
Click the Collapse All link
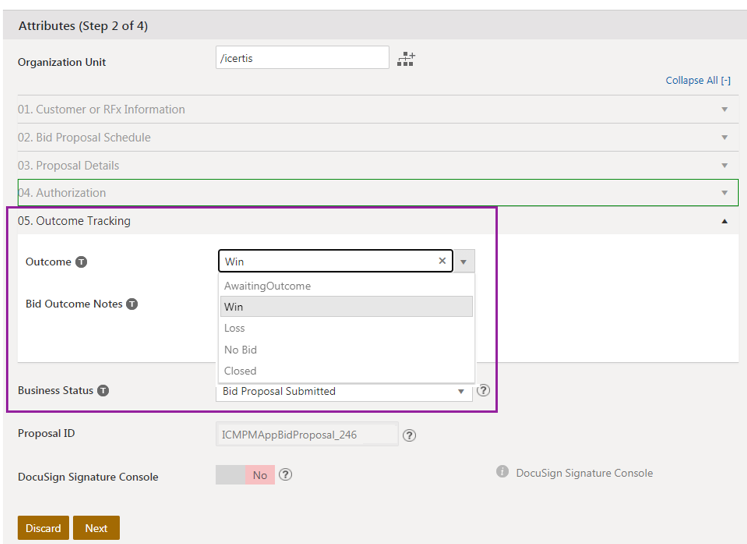tap(697, 80)
